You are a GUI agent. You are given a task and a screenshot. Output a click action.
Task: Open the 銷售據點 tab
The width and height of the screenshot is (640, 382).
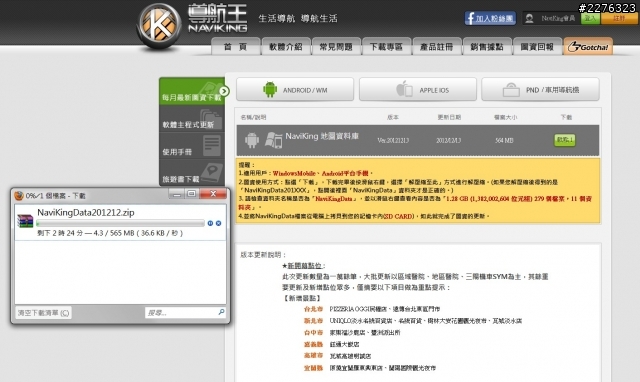(x=487, y=47)
